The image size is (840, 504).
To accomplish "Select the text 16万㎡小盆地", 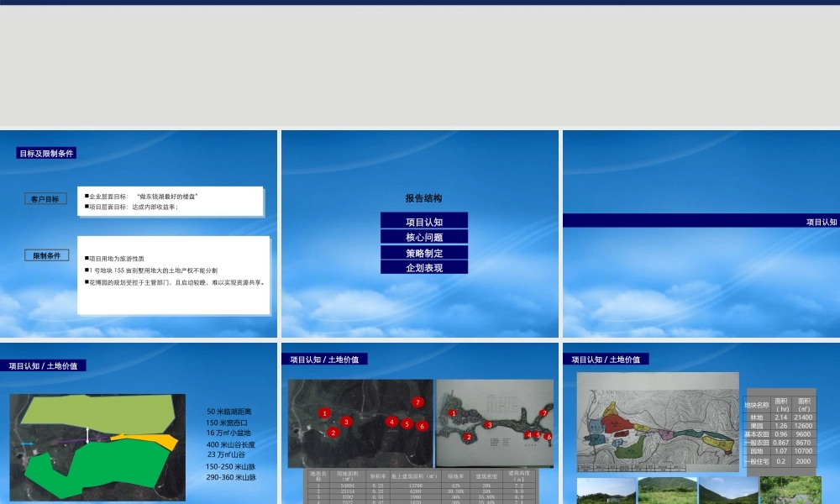I will tap(228, 433).
